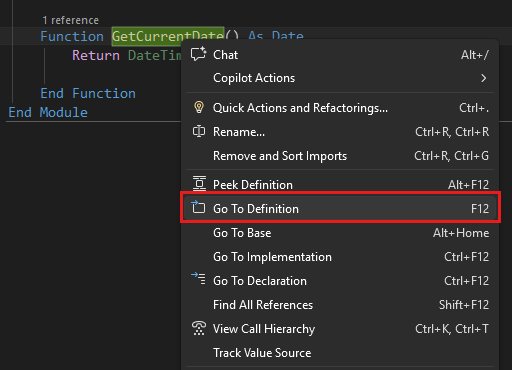512x370 pixels.
Task: Select Rename… in the context menu
Action: click(x=340, y=132)
